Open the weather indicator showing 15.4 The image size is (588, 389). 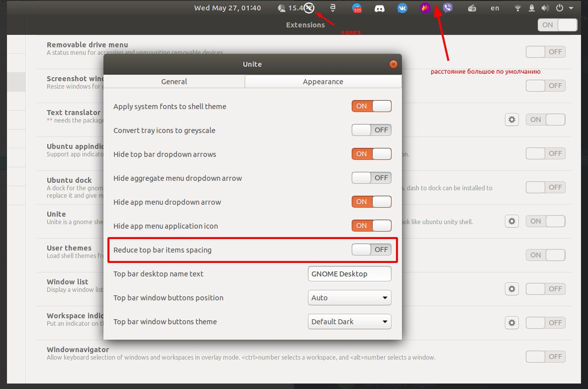click(x=290, y=8)
